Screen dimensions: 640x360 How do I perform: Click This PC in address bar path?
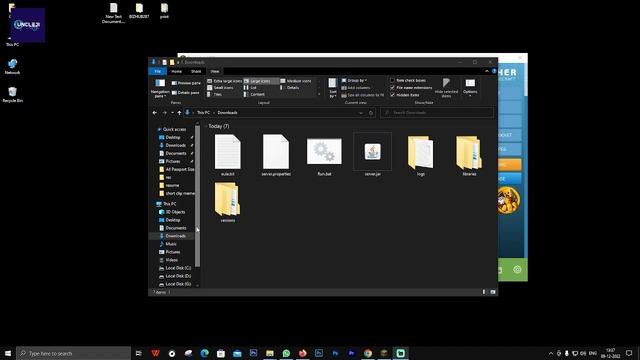click(203, 113)
